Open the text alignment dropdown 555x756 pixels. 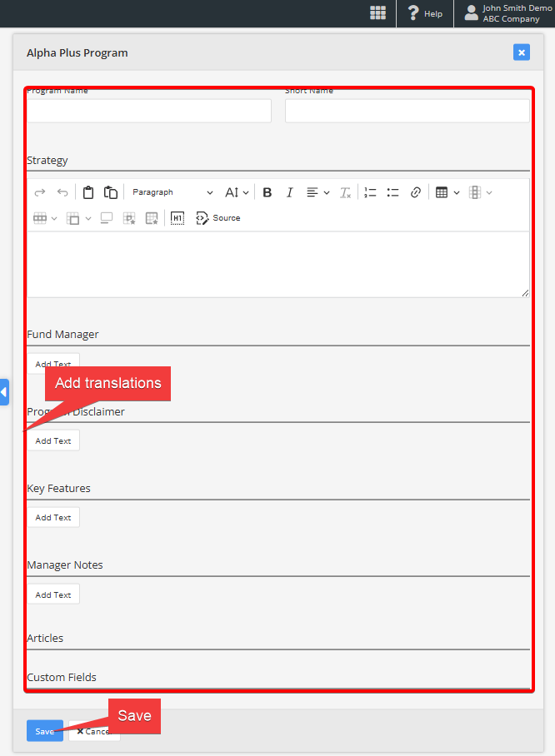[x=317, y=192]
